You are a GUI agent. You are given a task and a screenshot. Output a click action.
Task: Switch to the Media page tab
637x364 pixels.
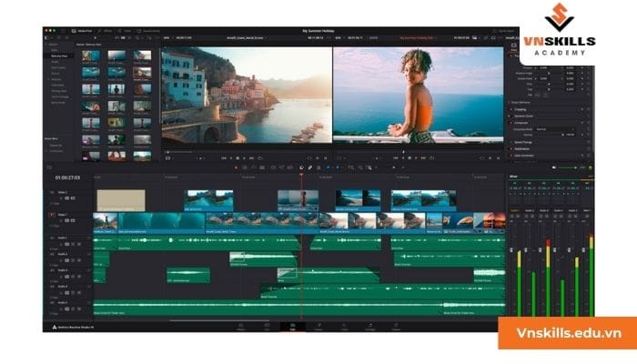[x=241, y=327]
